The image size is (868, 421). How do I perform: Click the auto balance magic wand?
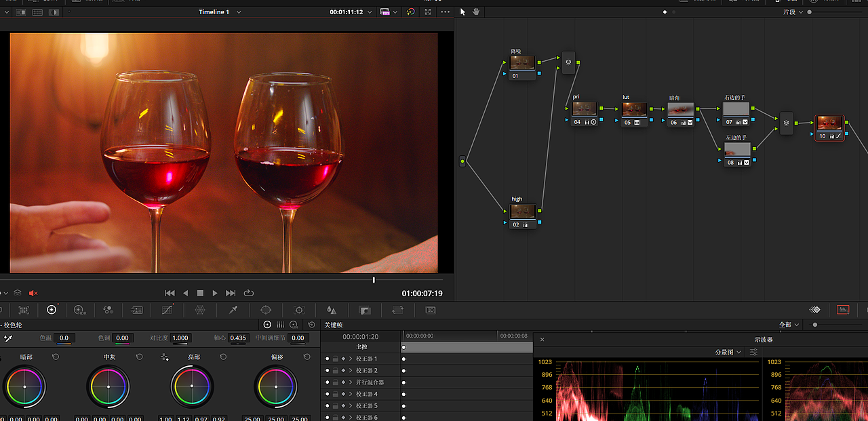[x=8, y=338]
